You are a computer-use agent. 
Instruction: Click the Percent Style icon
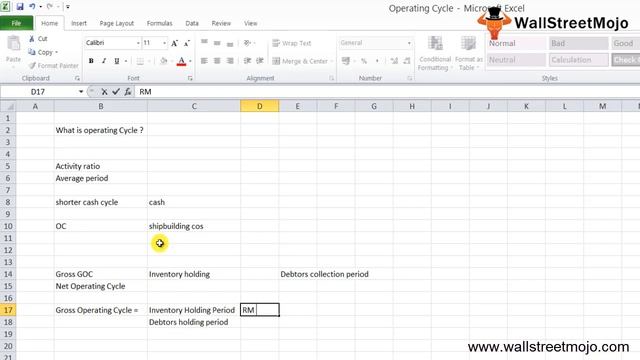tap(364, 61)
